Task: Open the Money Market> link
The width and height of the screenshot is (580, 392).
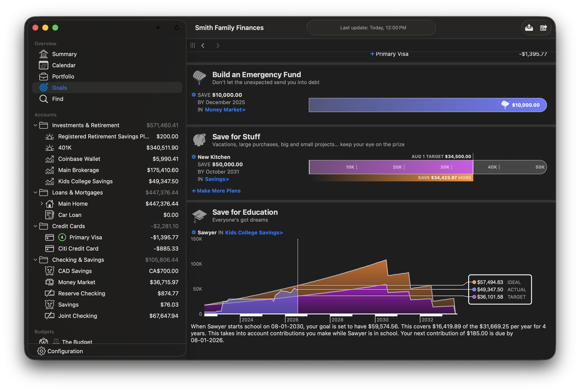Action: click(225, 110)
